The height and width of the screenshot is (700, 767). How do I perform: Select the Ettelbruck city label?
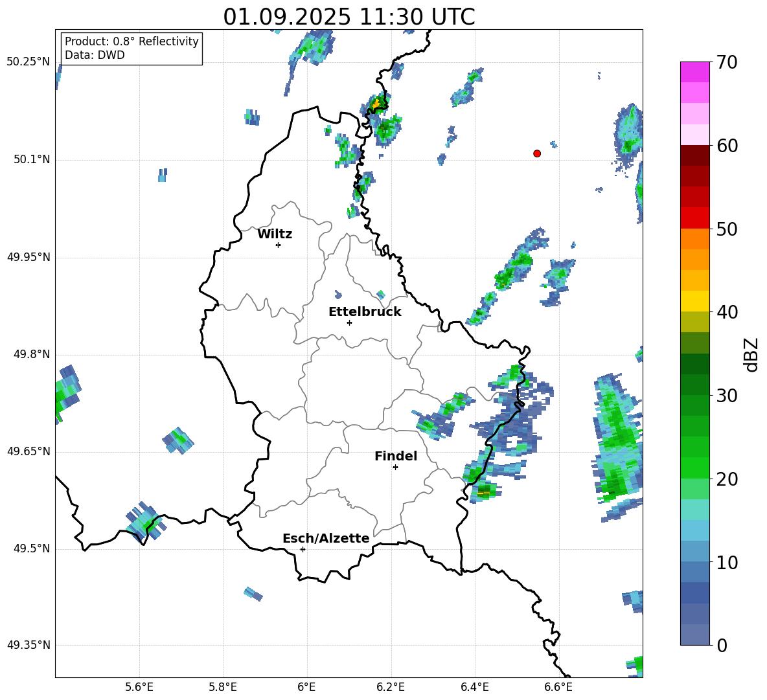[x=364, y=311]
